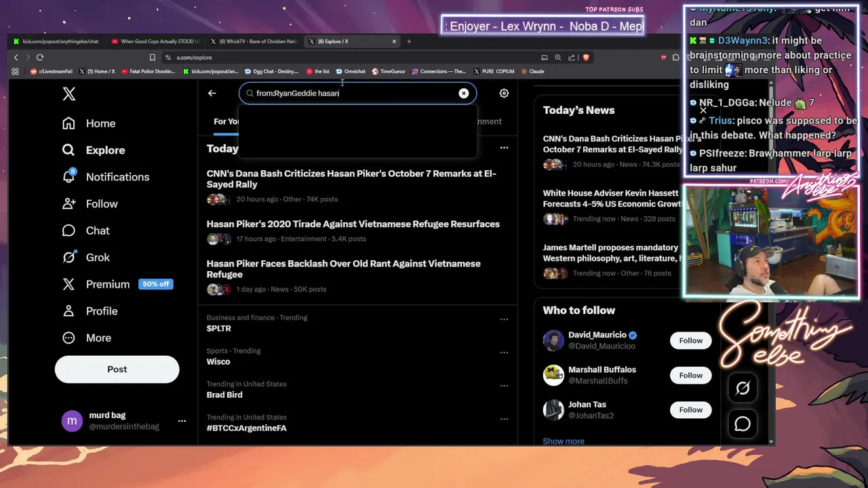868x488 pixels.
Task: Click the browser back button
Action: [16, 58]
